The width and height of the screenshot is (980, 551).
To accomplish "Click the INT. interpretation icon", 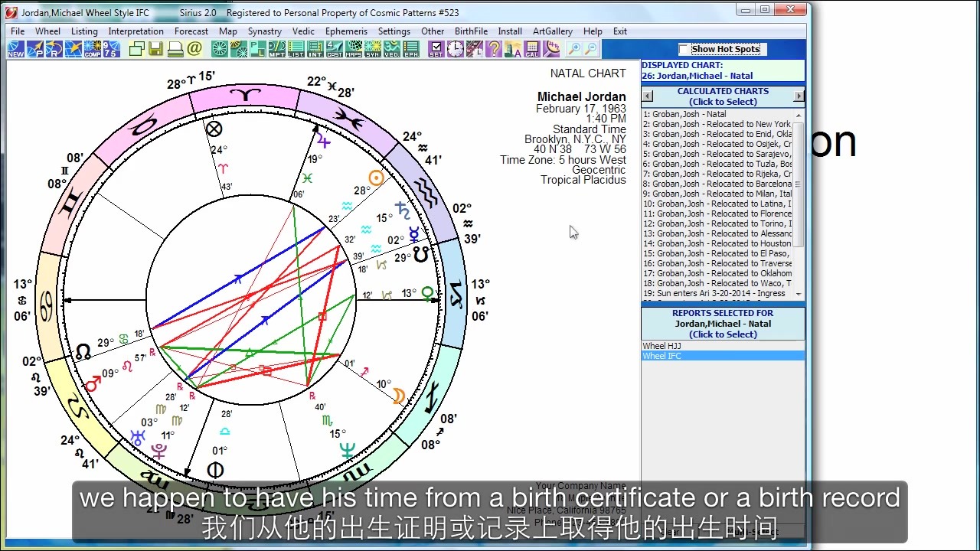I will click(x=315, y=49).
